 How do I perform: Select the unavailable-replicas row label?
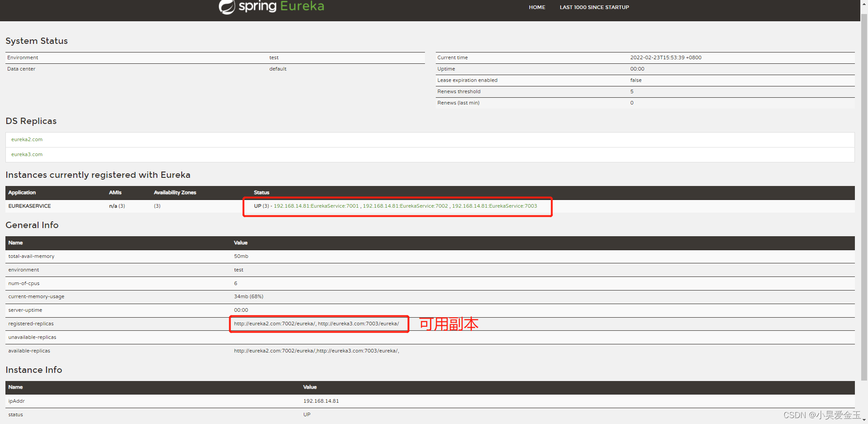point(32,337)
